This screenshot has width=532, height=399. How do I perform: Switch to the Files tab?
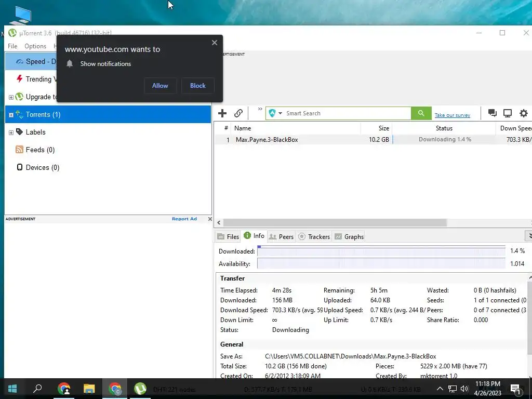tap(228, 236)
